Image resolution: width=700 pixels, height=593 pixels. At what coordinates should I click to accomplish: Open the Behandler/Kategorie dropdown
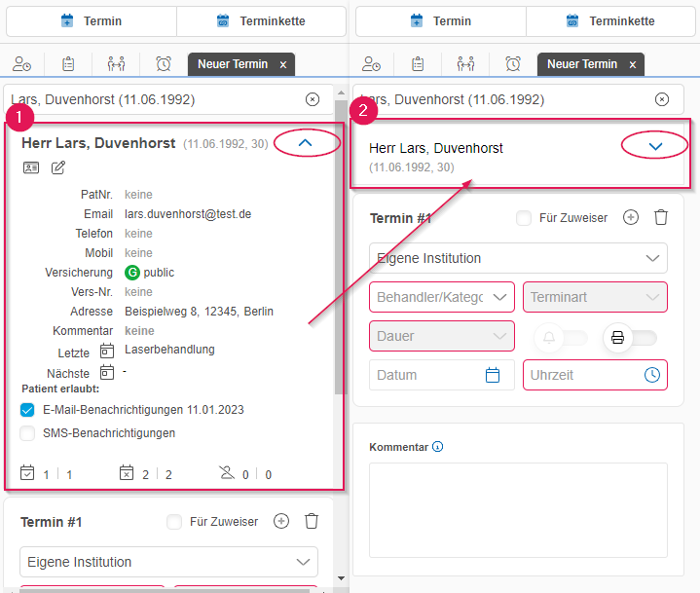pos(442,297)
